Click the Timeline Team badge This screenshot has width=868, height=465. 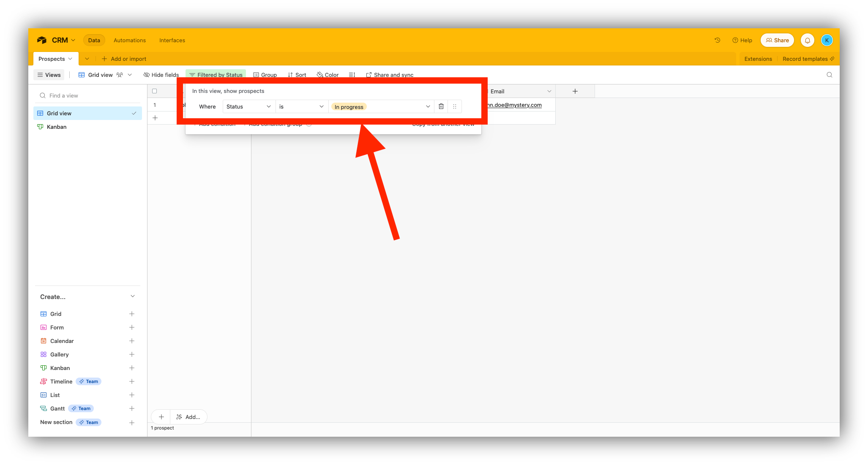tap(89, 381)
